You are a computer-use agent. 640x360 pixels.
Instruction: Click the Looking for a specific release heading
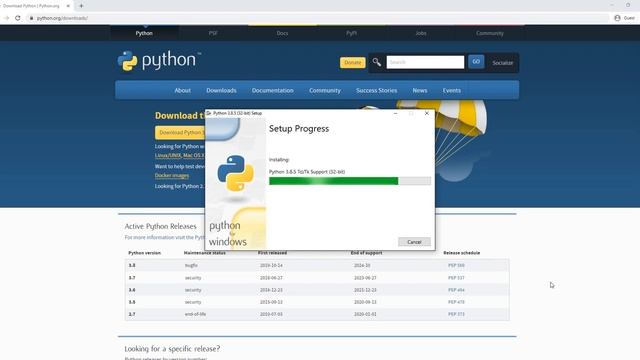[x=172, y=349]
